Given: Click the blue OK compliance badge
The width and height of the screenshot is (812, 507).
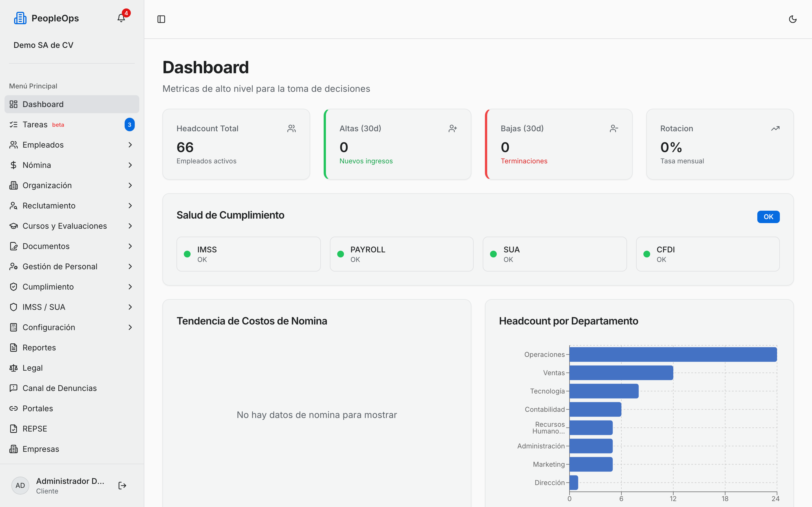Looking at the screenshot, I should 768,217.
